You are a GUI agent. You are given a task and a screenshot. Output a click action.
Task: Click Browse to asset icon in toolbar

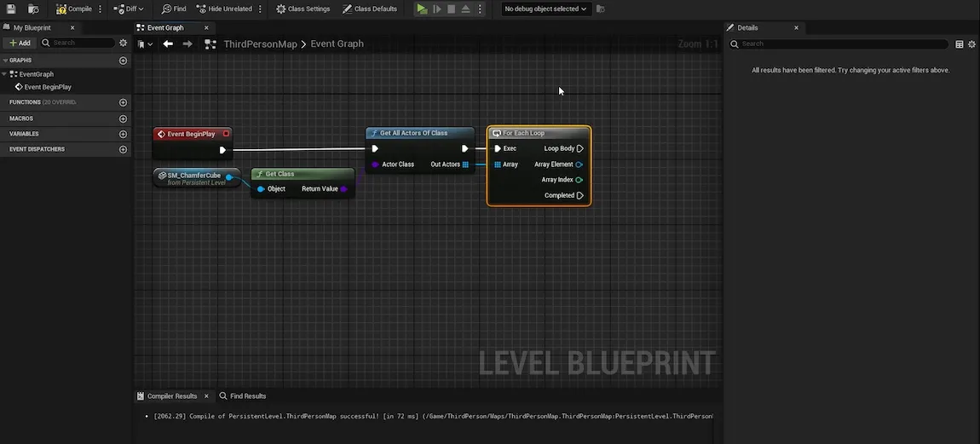coord(33,9)
